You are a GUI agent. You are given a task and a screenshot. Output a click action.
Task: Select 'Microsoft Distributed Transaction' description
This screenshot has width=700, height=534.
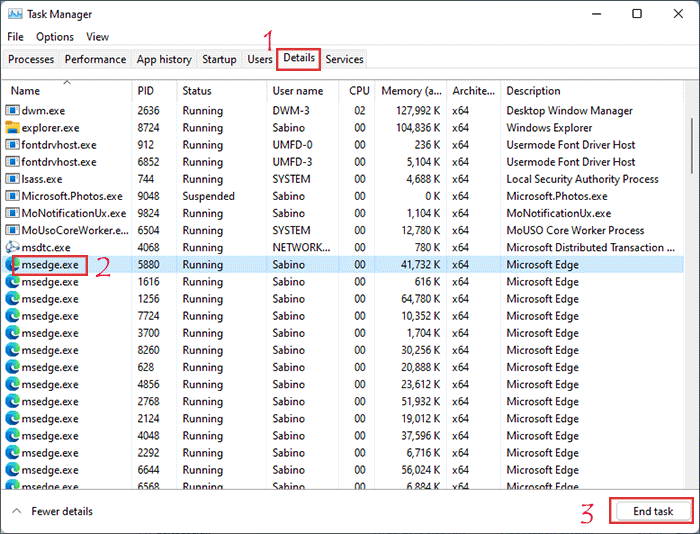coord(590,247)
